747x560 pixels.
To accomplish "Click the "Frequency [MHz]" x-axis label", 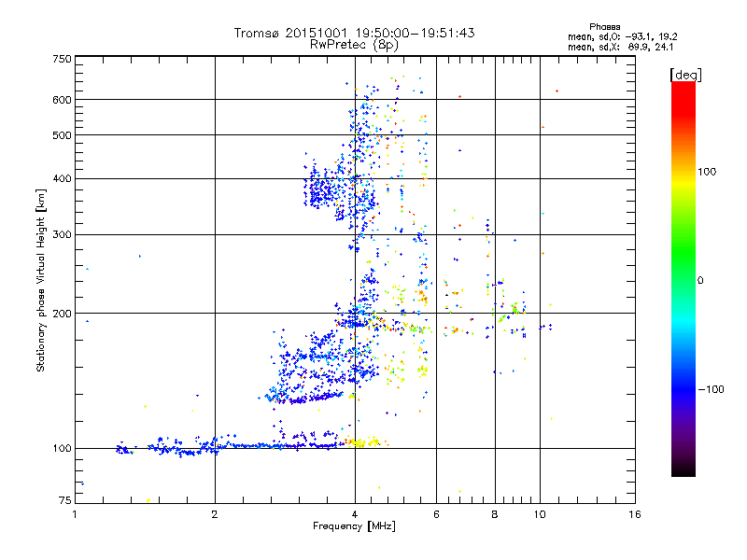I will tap(354, 526).
